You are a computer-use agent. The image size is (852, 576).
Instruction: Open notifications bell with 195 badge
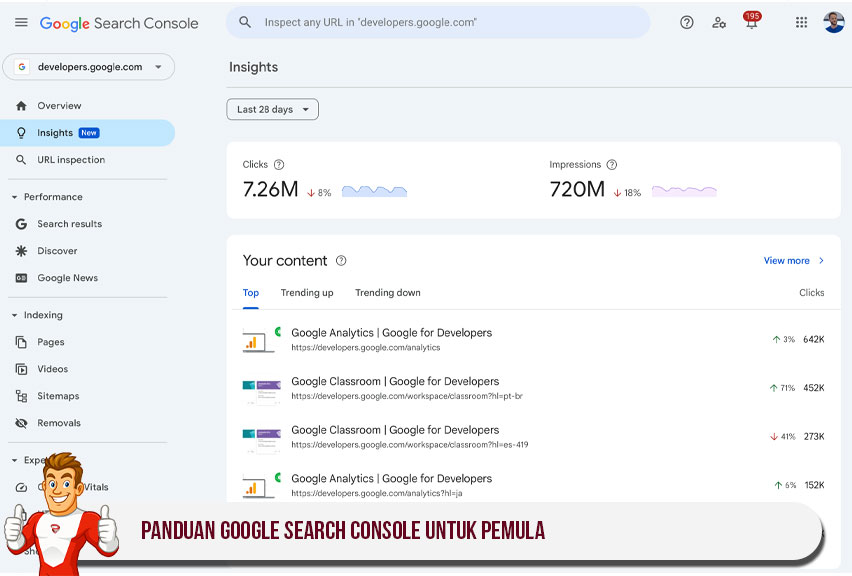pos(752,21)
